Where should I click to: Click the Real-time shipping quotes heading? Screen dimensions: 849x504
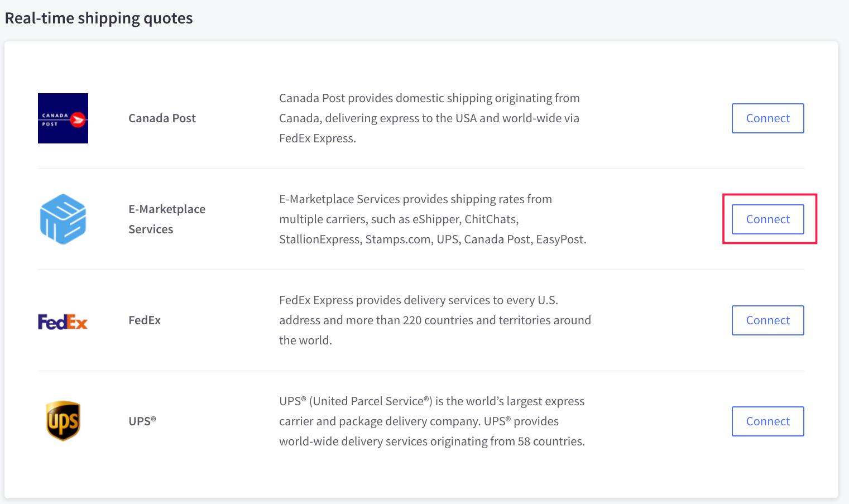pyautogui.click(x=99, y=18)
